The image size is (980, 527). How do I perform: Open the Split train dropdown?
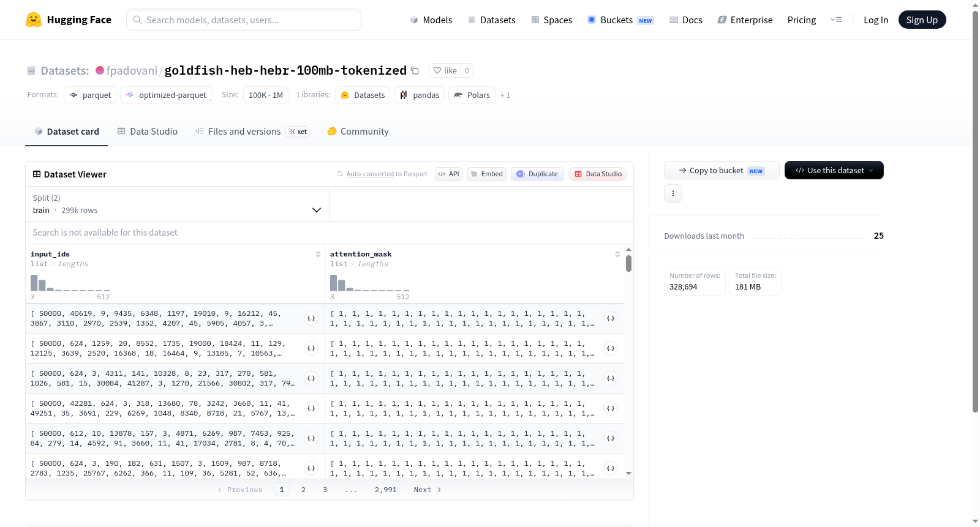(x=177, y=204)
